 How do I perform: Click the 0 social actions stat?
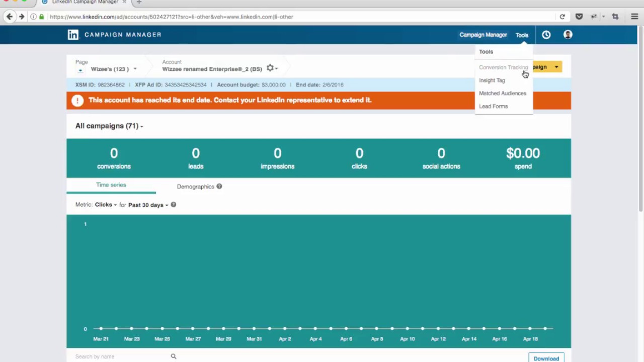pos(441,158)
